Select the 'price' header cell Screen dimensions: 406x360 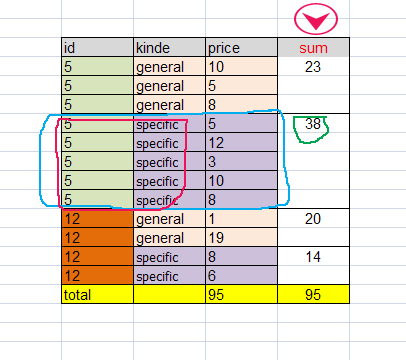241,47
